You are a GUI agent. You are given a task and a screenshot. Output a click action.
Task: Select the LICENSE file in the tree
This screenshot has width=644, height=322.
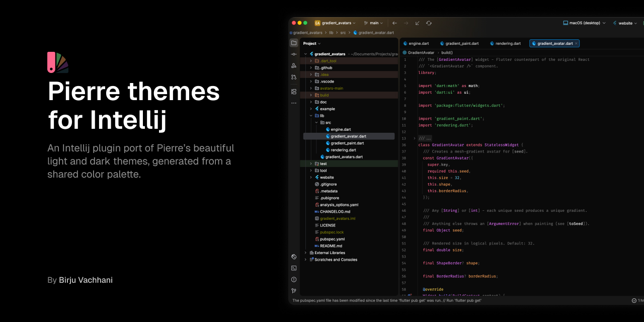coord(325,225)
